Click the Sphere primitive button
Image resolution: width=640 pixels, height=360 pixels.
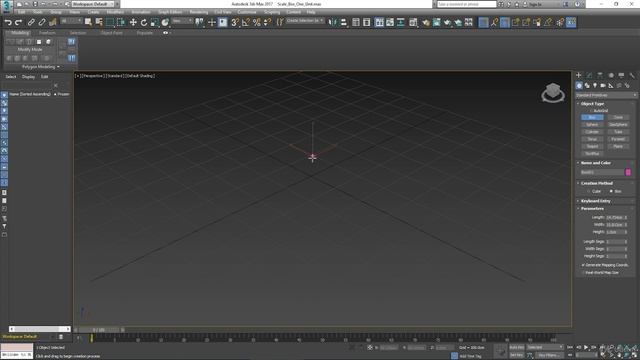click(x=592, y=125)
